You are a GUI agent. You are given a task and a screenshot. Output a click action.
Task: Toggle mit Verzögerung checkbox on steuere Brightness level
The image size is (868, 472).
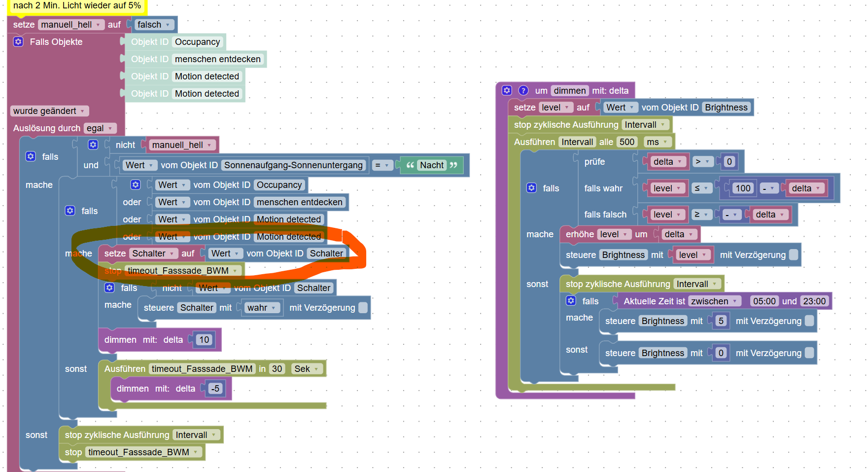tap(794, 254)
